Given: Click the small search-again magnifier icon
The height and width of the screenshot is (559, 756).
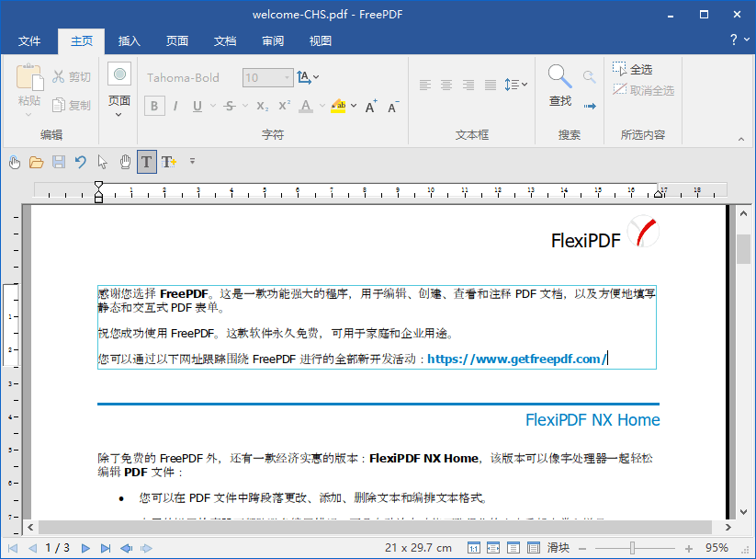Looking at the screenshot, I should pos(589,76).
